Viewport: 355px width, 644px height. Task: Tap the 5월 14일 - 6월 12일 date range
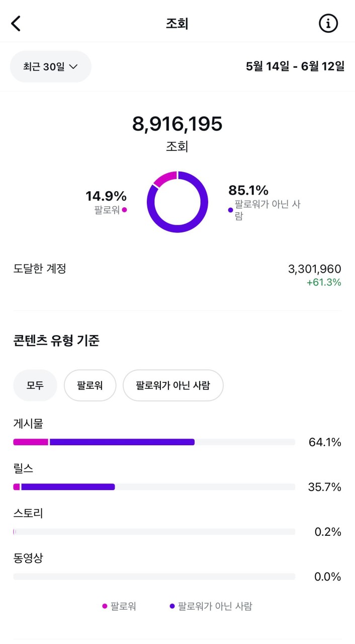[295, 66]
